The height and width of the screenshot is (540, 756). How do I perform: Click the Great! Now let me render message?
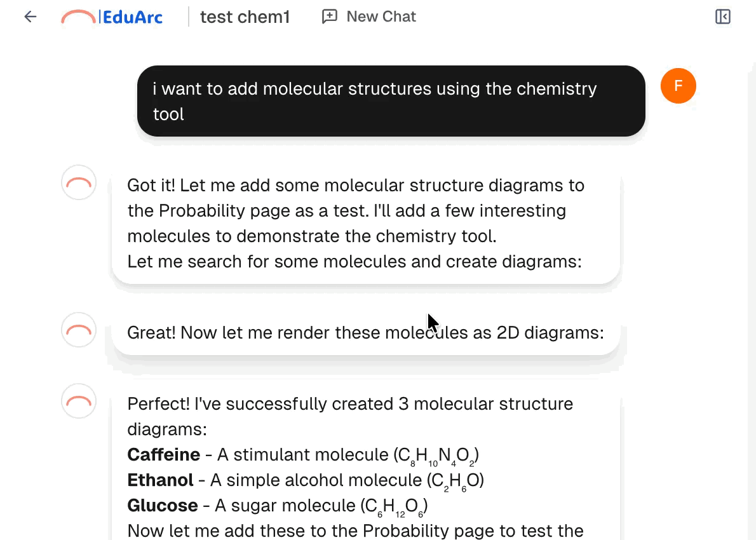[365, 332]
